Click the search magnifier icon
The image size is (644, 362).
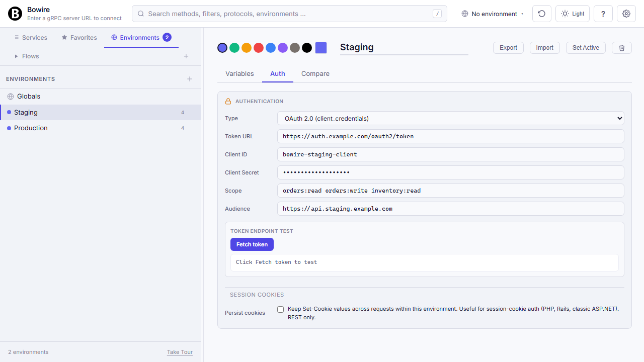[141, 14]
